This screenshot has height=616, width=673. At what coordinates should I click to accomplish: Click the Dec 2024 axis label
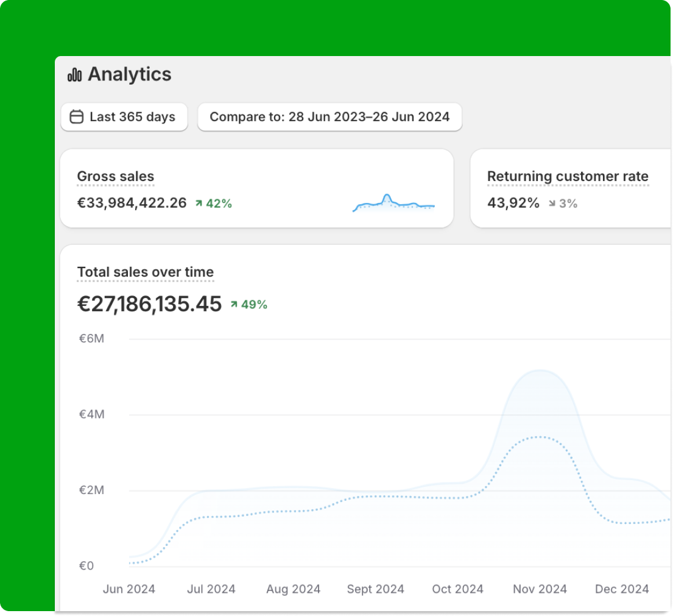[x=622, y=589]
